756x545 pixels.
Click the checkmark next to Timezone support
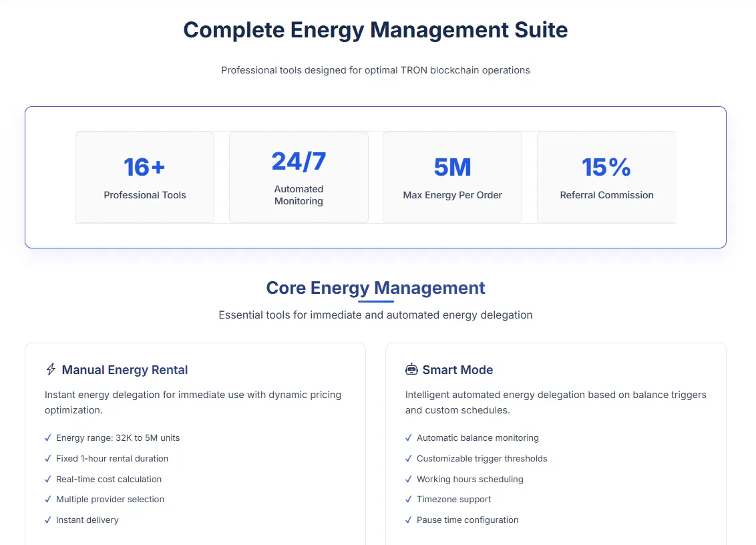pyautogui.click(x=408, y=500)
